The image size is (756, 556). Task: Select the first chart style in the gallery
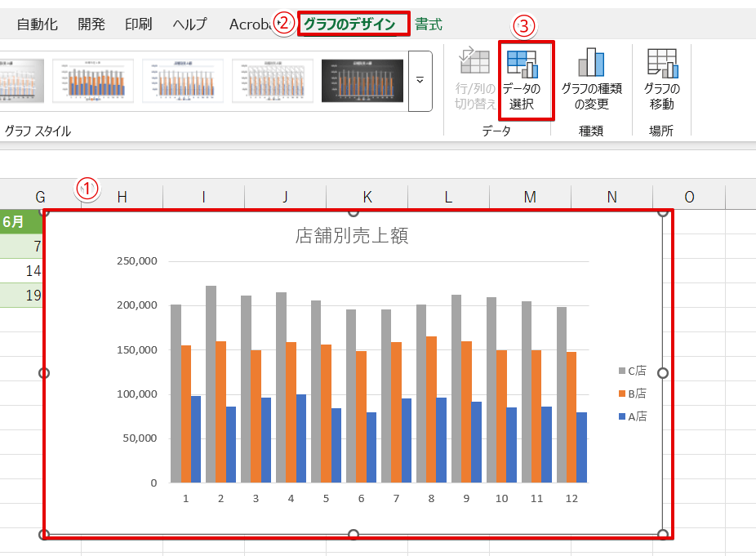tap(22, 82)
